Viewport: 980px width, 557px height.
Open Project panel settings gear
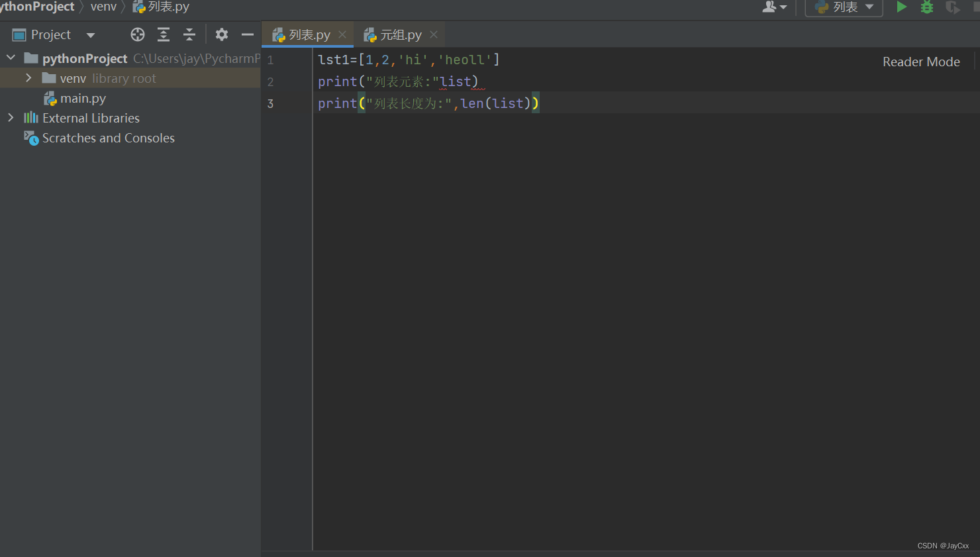(222, 34)
